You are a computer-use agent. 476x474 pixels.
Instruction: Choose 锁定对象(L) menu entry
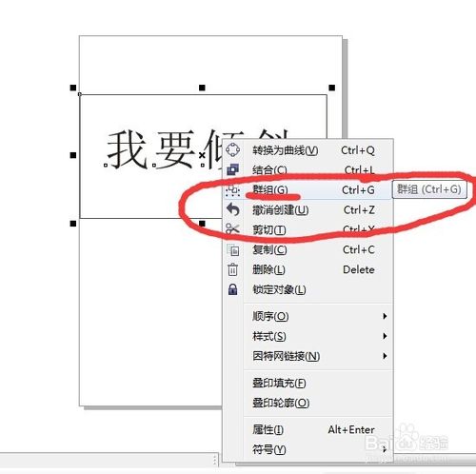(307, 289)
